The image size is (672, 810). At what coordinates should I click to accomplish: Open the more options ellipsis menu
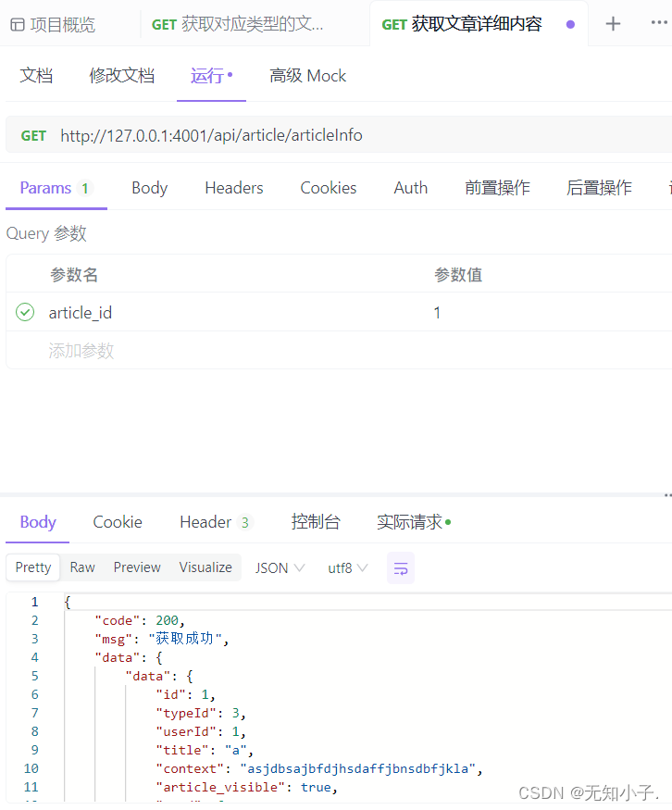click(x=658, y=23)
